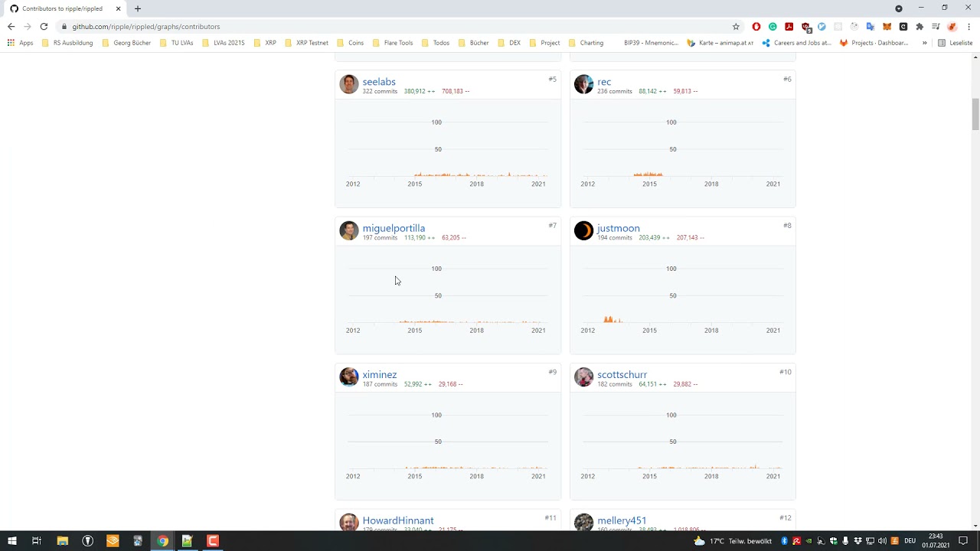The height and width of the screenshot is (551, 980).
Task: Open the Dropbox tray icon
Action: (x=857, y=541)
